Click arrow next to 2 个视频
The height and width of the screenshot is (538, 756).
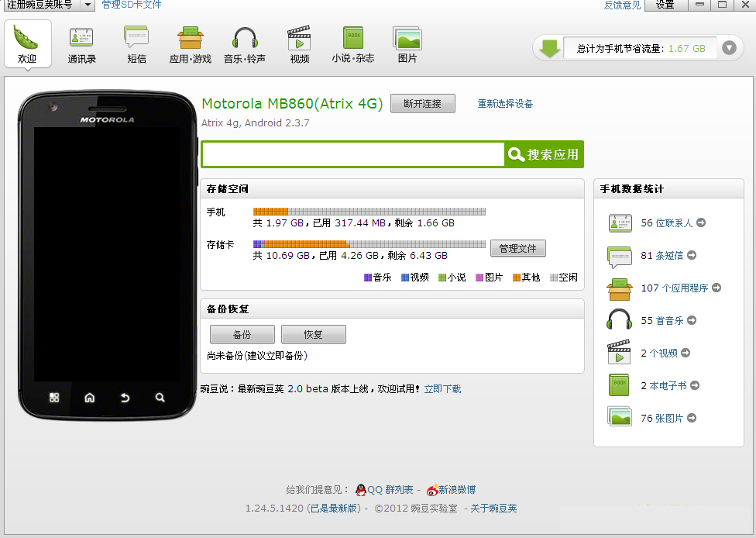point(685,353)
